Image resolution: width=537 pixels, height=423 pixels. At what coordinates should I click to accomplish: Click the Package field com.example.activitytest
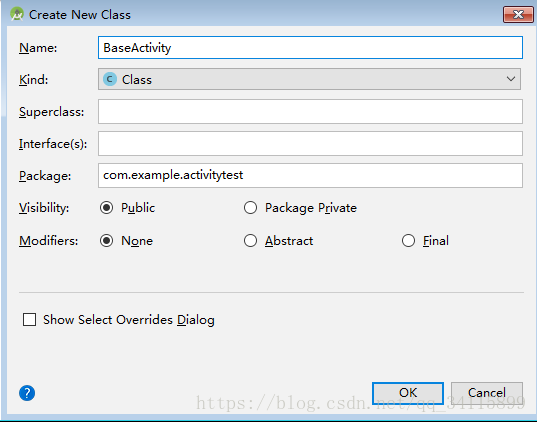310,175
